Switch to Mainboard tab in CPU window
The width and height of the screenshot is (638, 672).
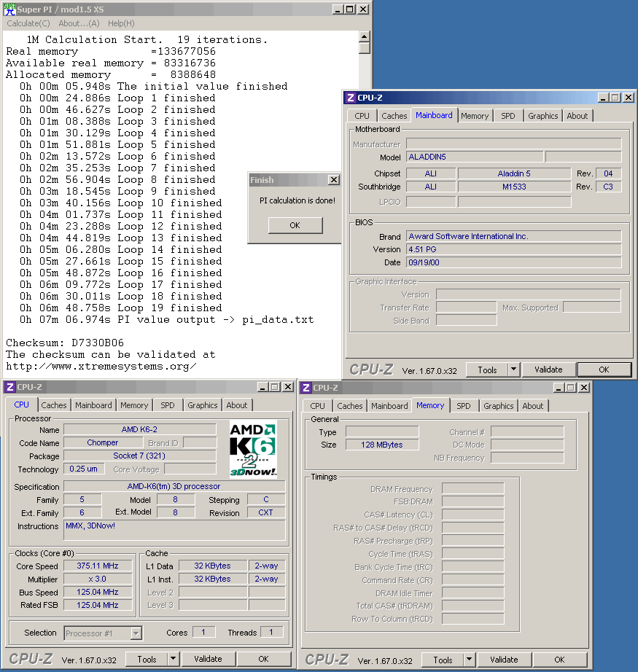(x=93, y=405)
